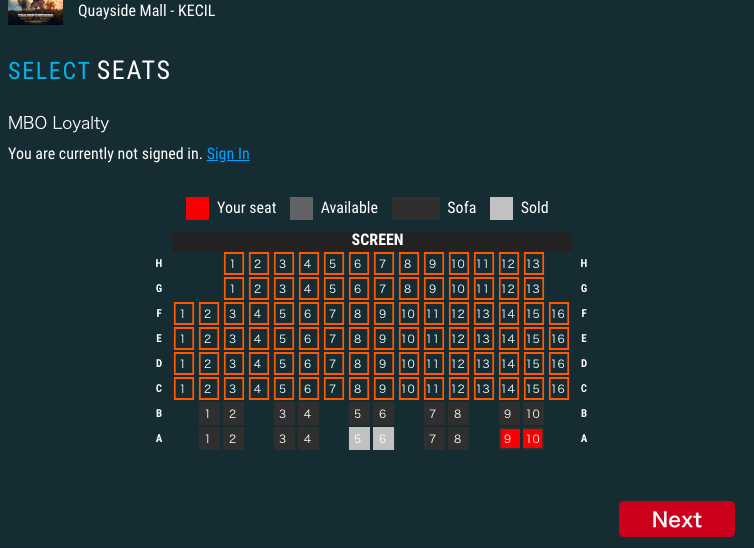Screen dimensions: 754x548
Task: Select seat 7 in row H
Action: (x=383, y=264)
